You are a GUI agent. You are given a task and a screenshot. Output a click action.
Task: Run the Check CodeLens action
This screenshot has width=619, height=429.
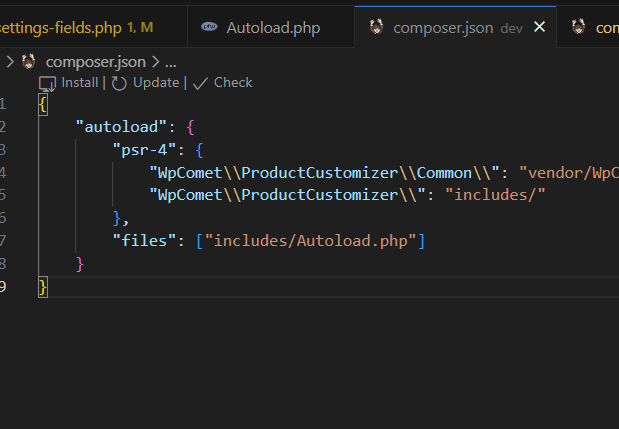click(x=232, y=83)
